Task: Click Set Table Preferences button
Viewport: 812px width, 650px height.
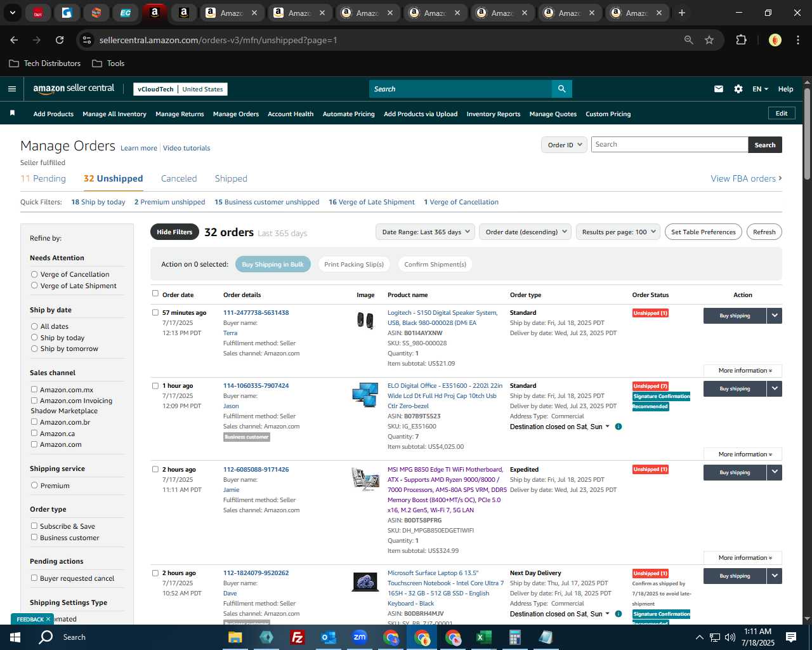Action: point(704,232)
